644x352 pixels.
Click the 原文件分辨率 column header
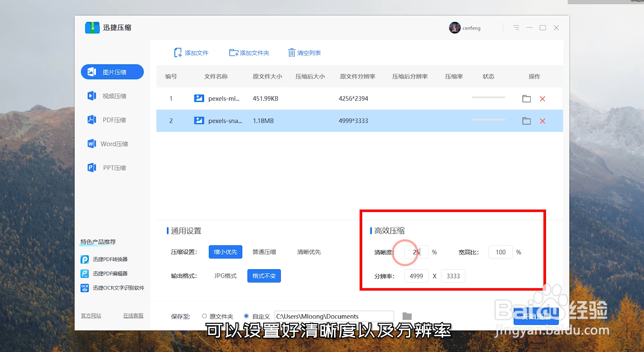click(358, 76)
